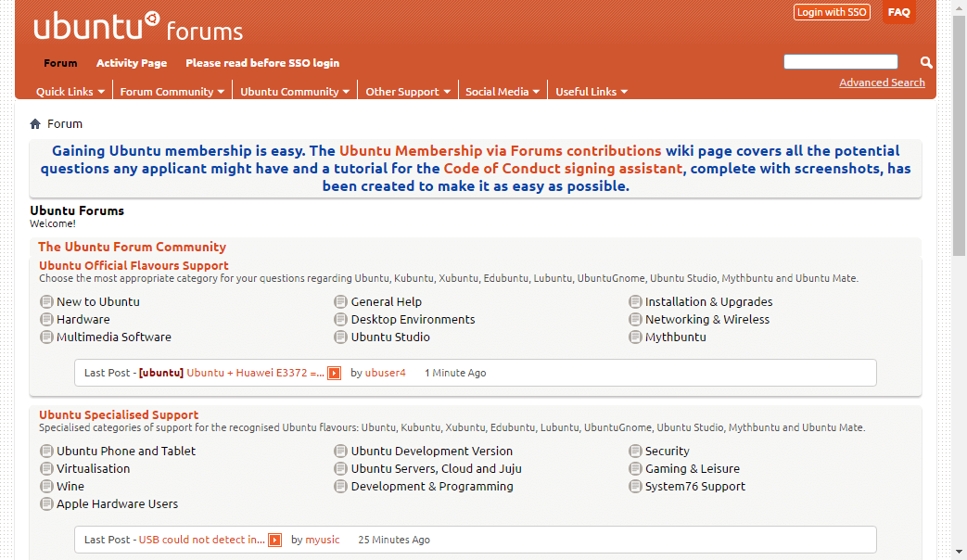Focus the search text field
967x560 pixels.
(x=841, y=62)
